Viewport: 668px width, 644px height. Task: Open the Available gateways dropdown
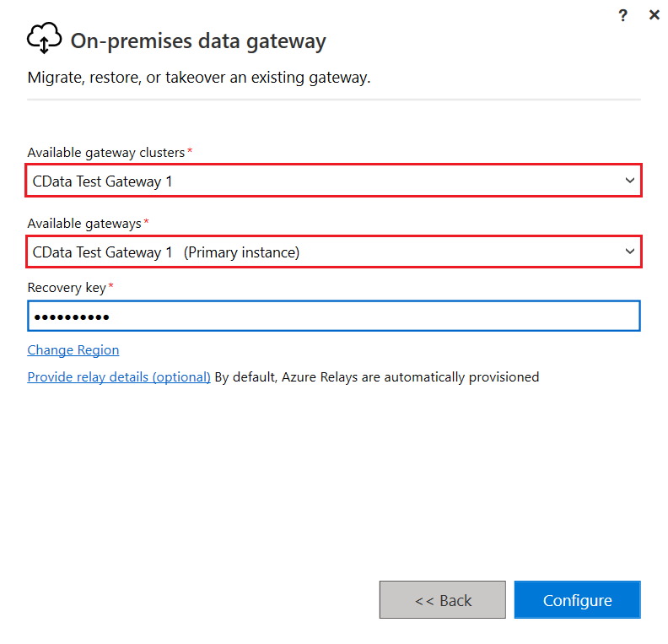click(333, 252)
